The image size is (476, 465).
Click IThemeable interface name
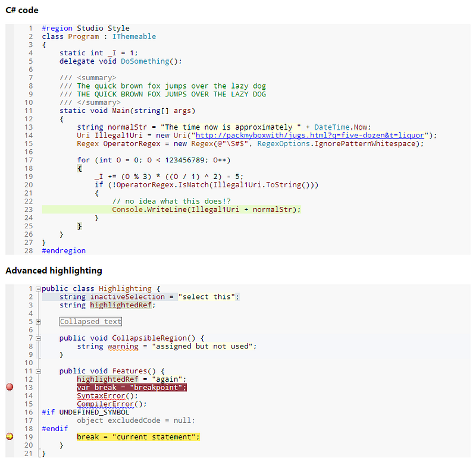(x=134, y=36)
